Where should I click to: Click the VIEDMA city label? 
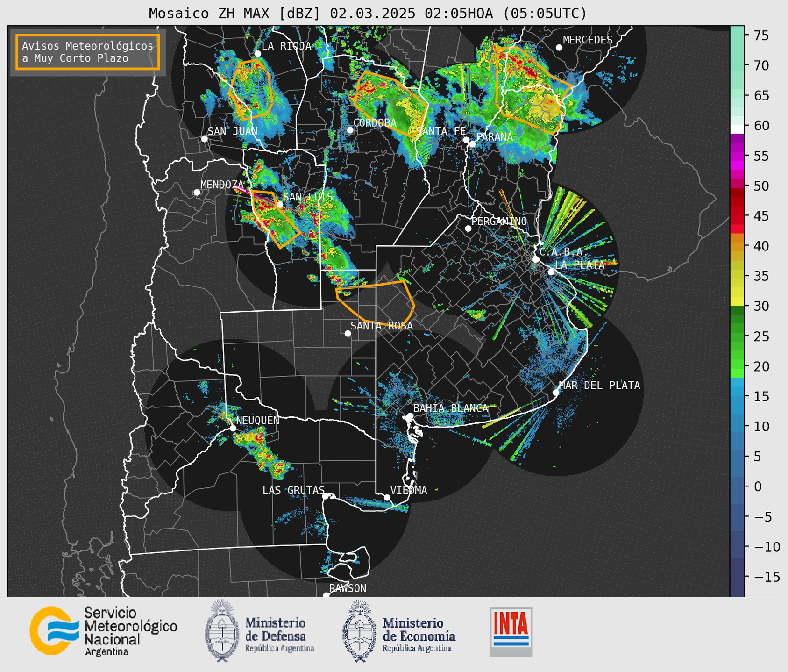pyautogui.click(x=409, y=490)
